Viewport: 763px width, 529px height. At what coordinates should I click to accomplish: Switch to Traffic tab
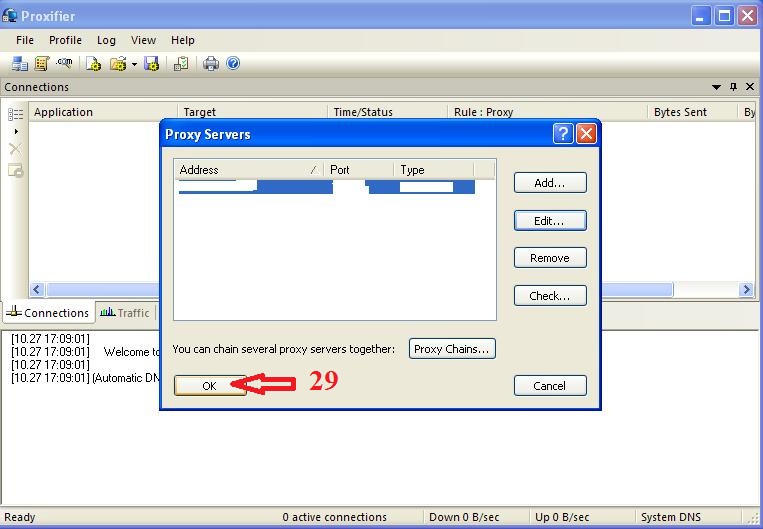pos(125,313)
